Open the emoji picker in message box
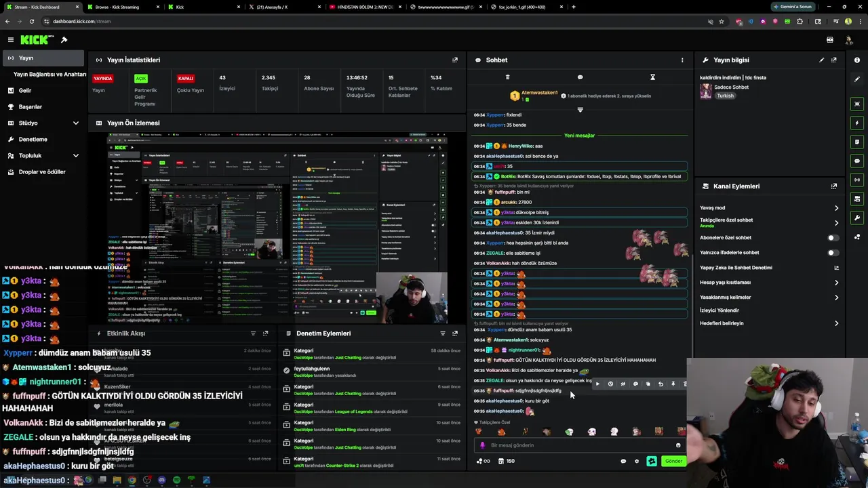The width and height of the screenshot is (868, 488). point(678,445)
